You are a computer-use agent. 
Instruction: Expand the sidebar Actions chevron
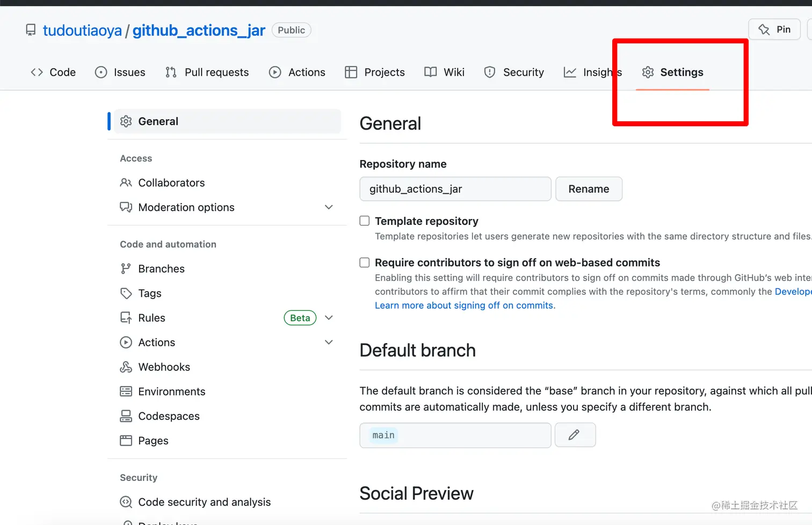coord(329,342)
